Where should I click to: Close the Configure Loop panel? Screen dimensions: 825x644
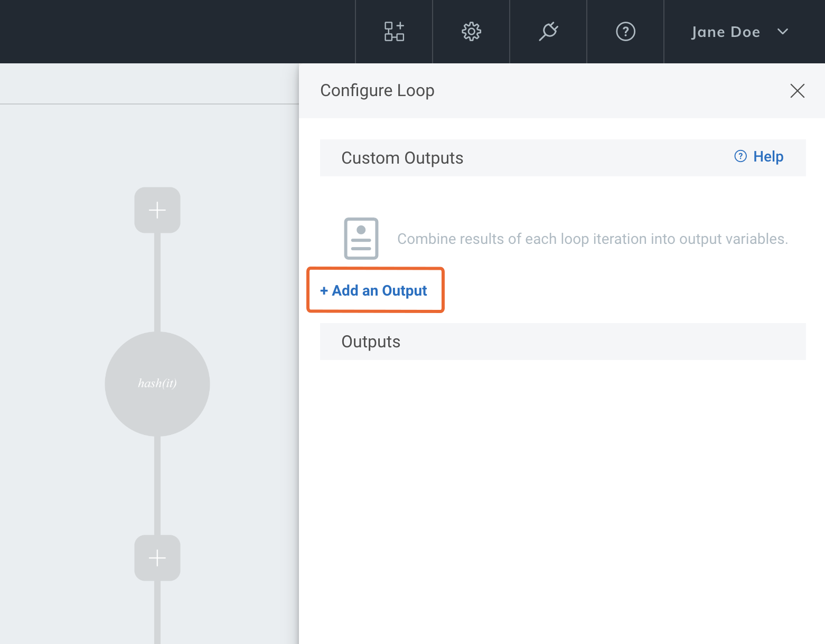pyautogui.click(x=797, y=91)
